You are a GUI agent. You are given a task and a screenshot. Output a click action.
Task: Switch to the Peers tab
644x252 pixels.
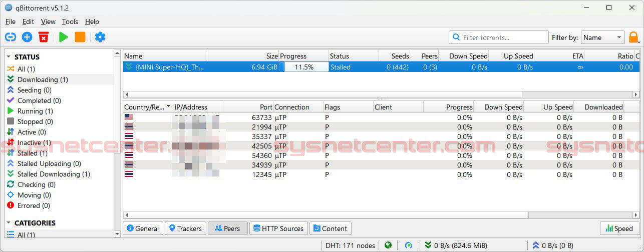pos(227,228)
